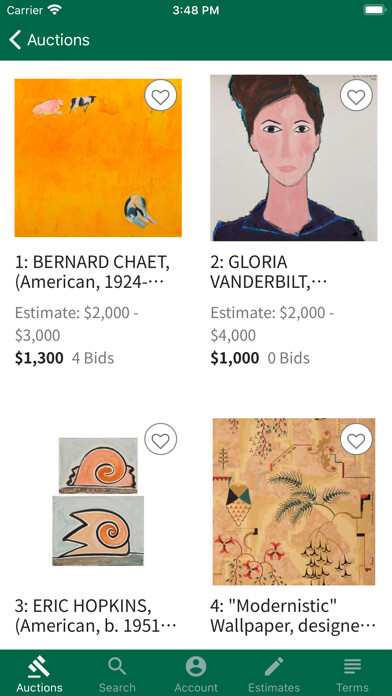Select lot title 3: ERIC HOPKINS
This screenshot has height=696, width=392.
(x=95, y=616)
